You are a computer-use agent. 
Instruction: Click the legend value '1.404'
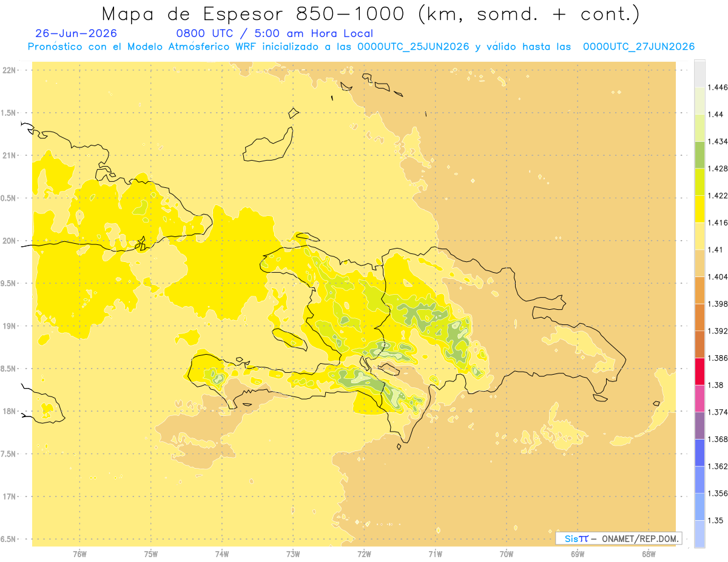point(718,276)
